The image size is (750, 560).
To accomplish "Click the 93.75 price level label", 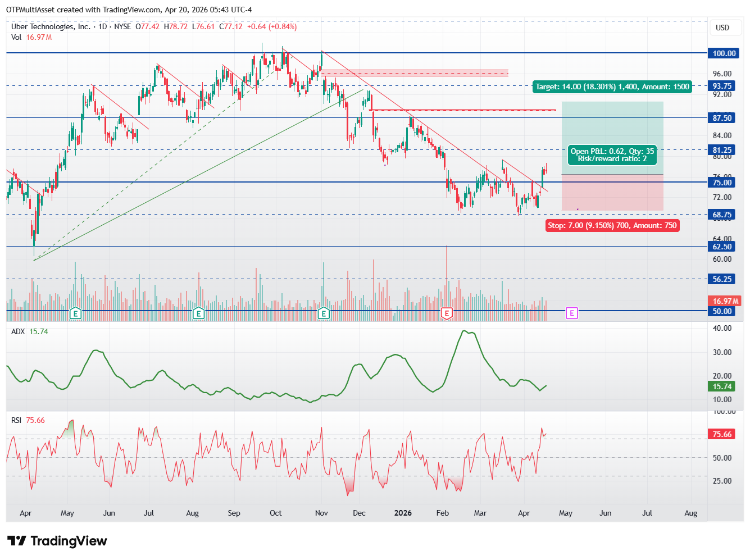I will click(x=722, y=86).
